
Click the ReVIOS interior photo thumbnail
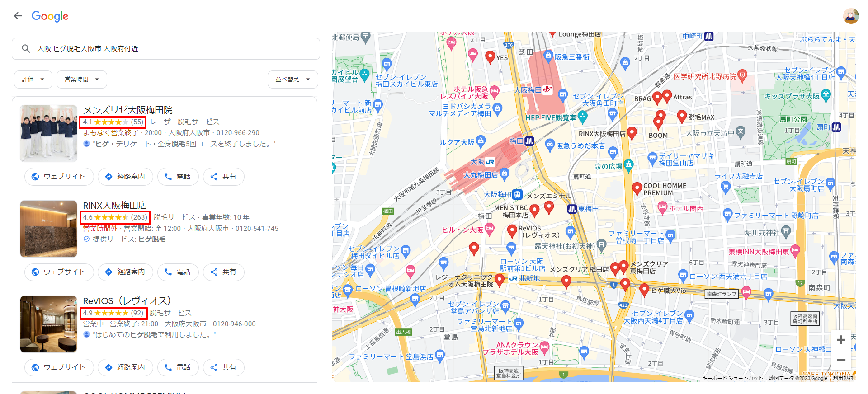49,324
